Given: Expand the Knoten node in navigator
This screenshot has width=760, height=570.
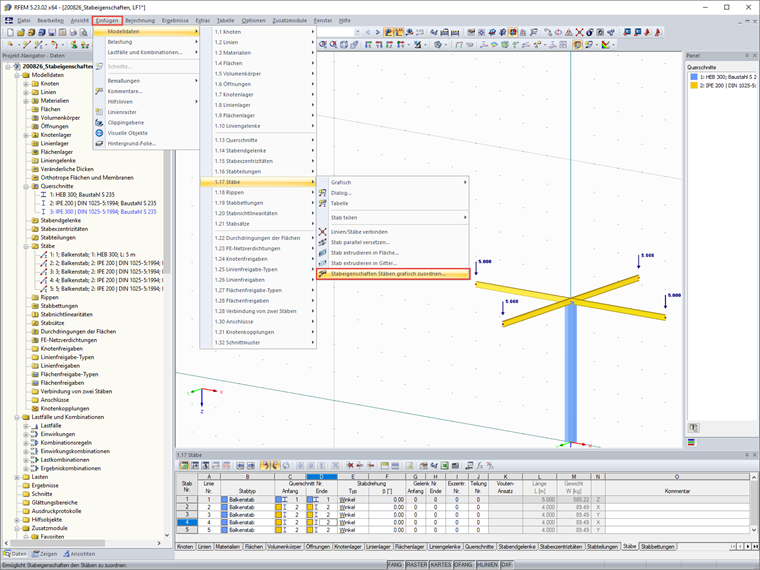Looking at the screenshot, I should pyautogui.click(x=26, y=83).
